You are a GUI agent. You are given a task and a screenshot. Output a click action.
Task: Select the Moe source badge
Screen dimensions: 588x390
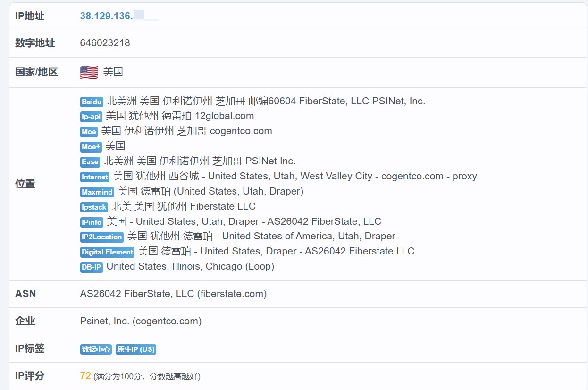[89, 132]
